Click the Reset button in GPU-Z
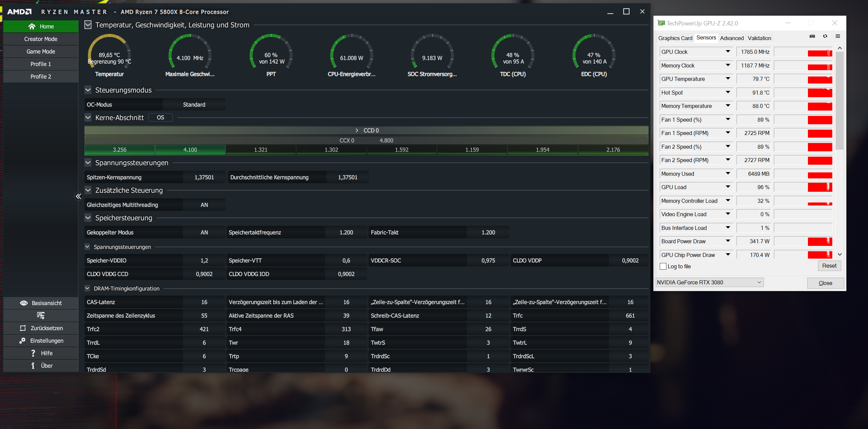 point(829,266)
